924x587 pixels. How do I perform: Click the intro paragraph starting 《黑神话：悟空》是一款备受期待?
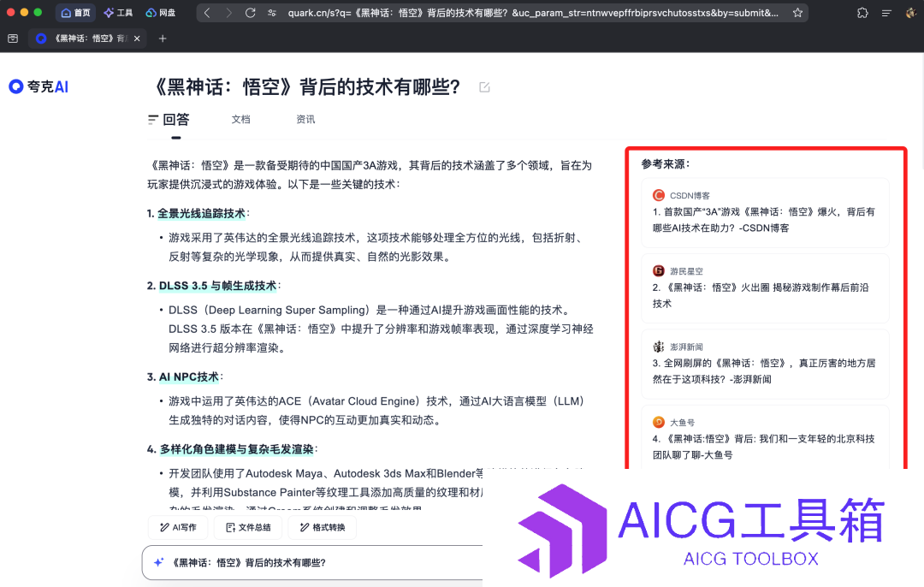tap(370, 175)
